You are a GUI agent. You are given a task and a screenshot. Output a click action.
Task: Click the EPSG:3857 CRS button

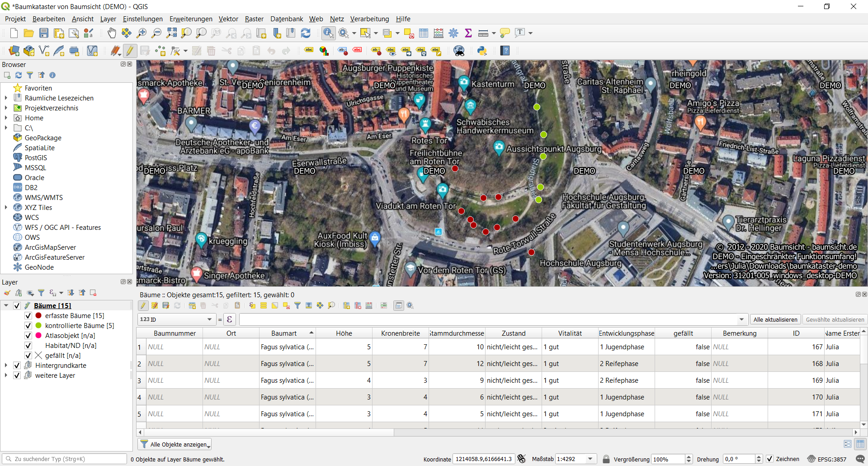pyautogui.click(x=827, y=459)
